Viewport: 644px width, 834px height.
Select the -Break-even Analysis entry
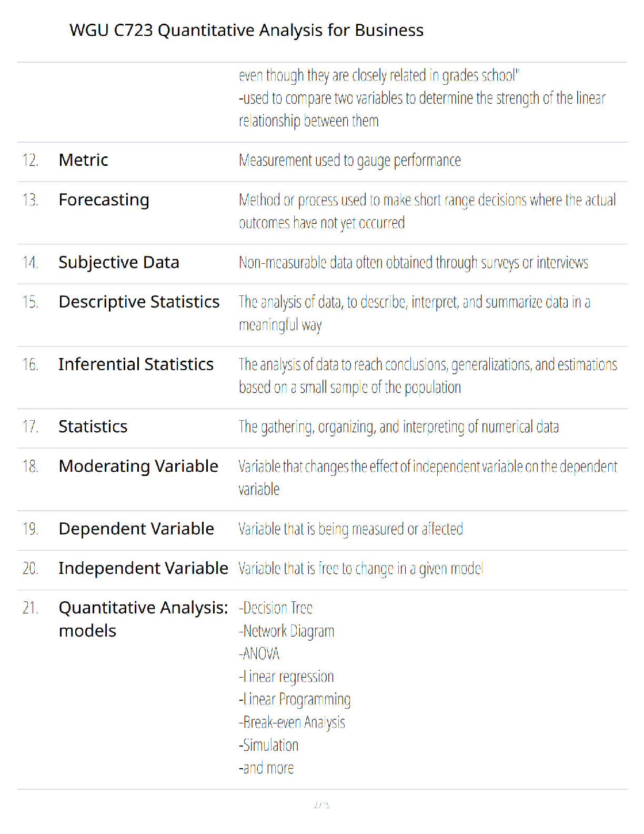click(x=292, y=723)
